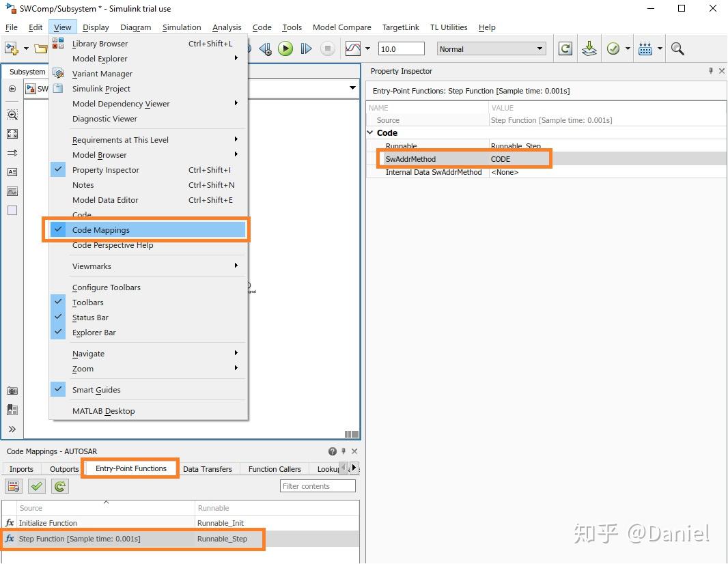Open the Simulation Data Inspector scope icon
Viewport: 728px width, 564px height.
coord(353,48)
